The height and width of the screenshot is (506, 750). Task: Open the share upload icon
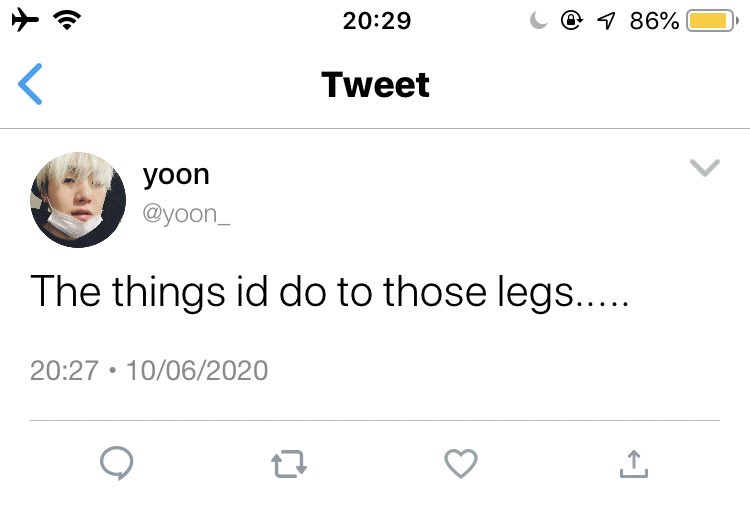tap(634, 464)
